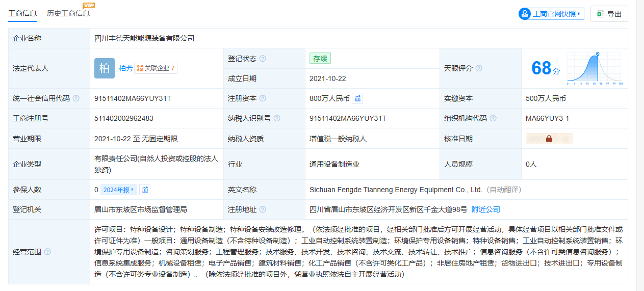Click the question mark next to 组织机构代码

[493, 118]
